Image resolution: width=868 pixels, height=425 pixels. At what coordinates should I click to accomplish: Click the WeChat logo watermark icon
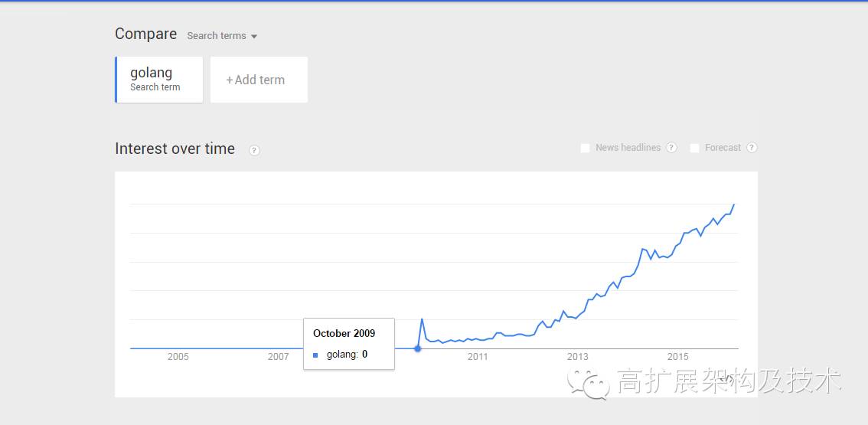click(588, 384)
